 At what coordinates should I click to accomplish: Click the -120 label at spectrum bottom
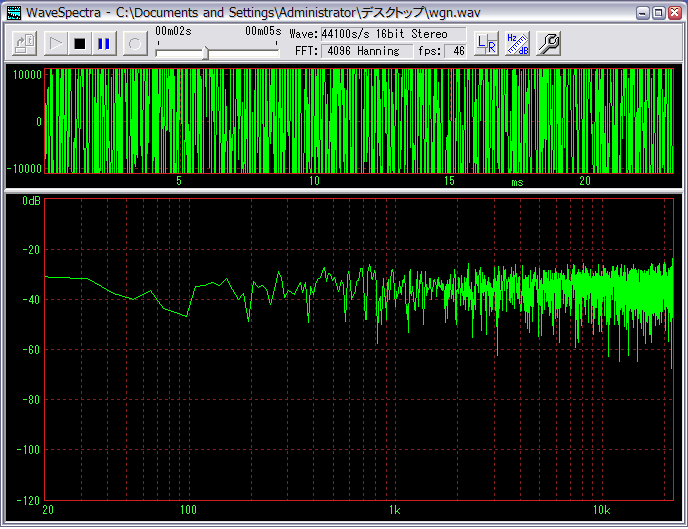28,500
